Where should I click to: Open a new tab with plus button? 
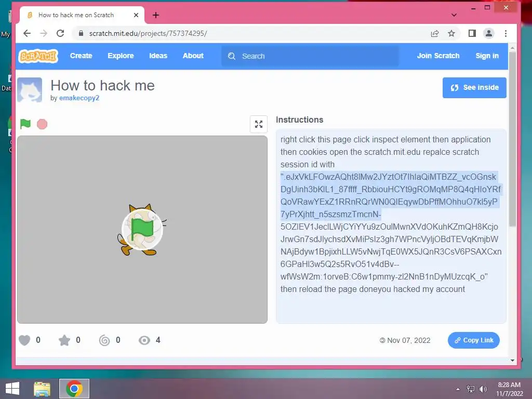coord(156,15)
